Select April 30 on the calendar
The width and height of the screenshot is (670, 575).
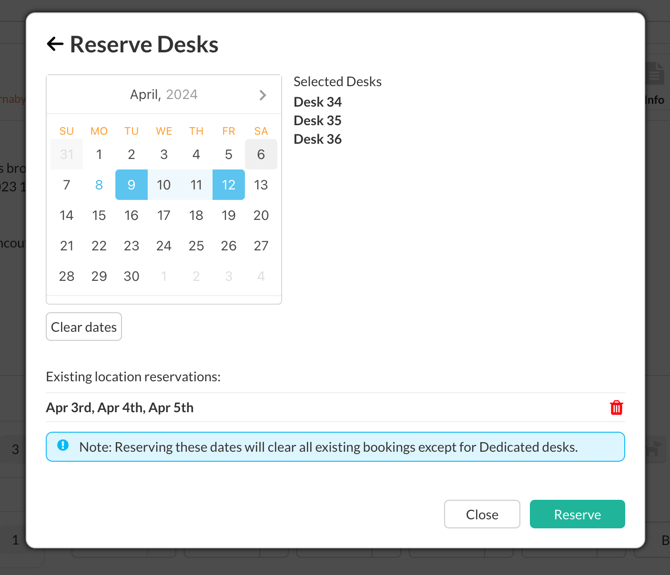tap(131, 276)
